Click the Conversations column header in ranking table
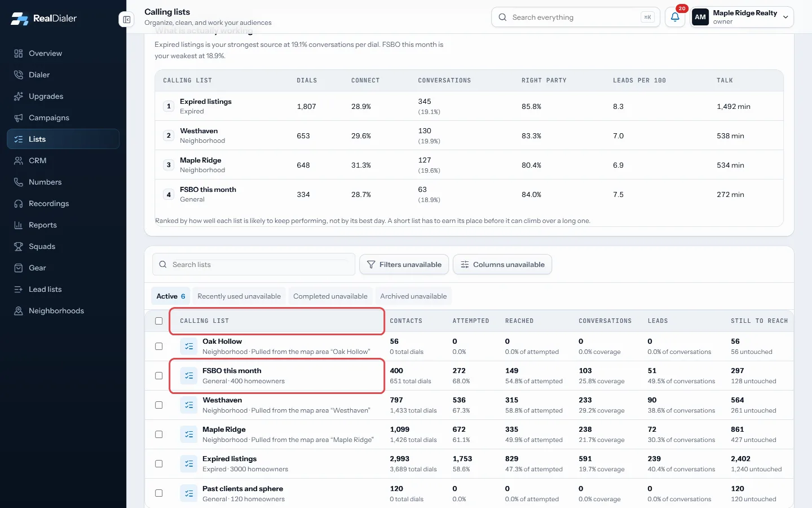 coord(444,80)
